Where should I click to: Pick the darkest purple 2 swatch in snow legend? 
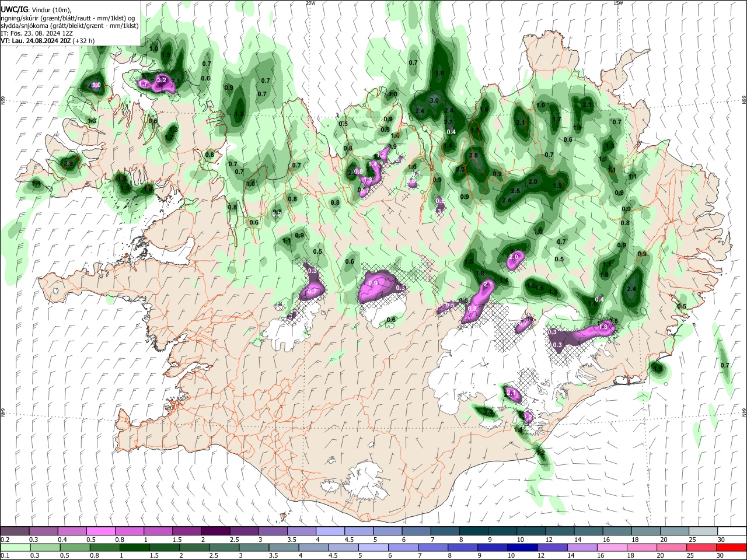pyautogui.click(x=215, y=531)
